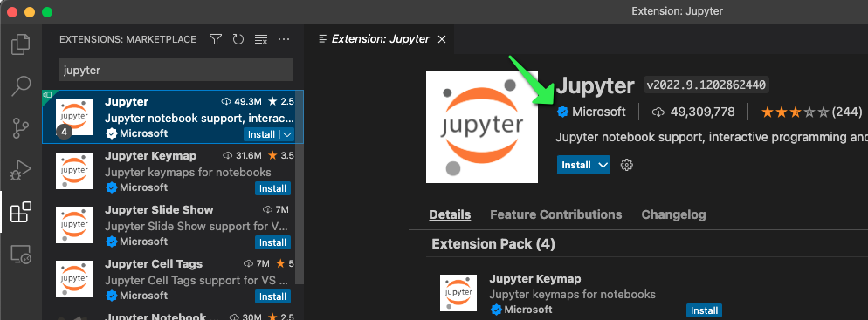
Task: Click Microsoft publisher link on details page
Action: 599,112
